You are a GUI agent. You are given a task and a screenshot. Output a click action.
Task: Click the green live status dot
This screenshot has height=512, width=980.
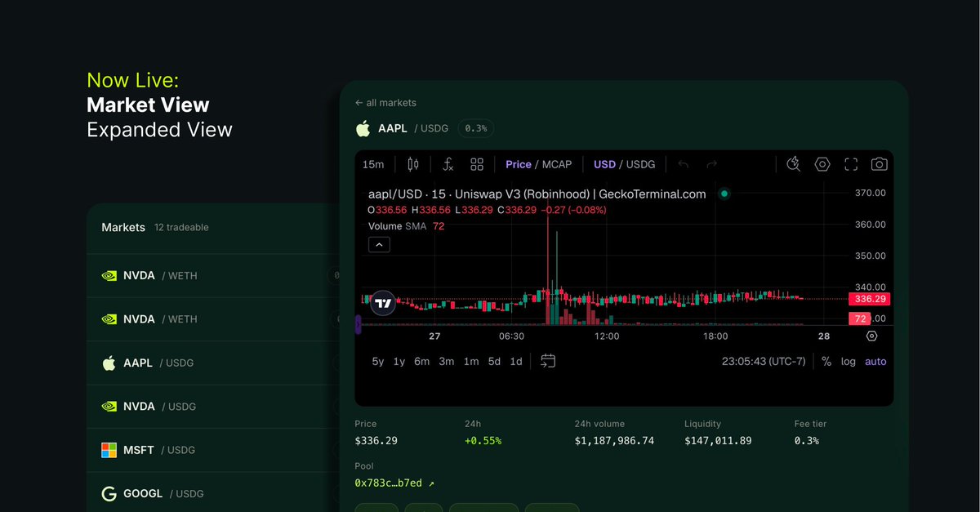pos(724,194)
